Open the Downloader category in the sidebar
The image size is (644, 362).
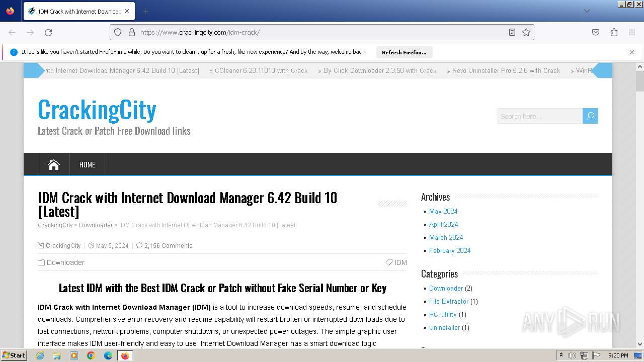[x=446, y=288]
